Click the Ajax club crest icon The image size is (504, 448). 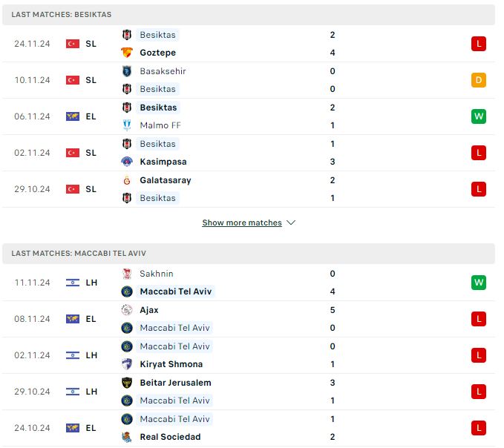tap(127, 310)
